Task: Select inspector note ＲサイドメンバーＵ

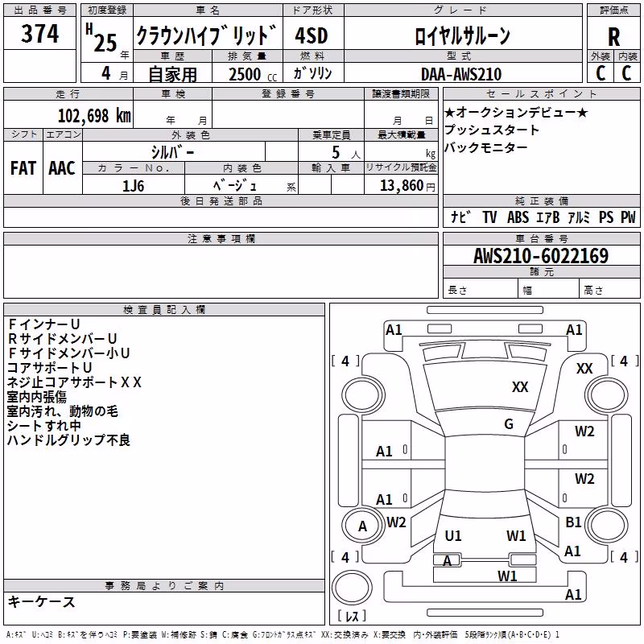Action: [x=63, y=338]
